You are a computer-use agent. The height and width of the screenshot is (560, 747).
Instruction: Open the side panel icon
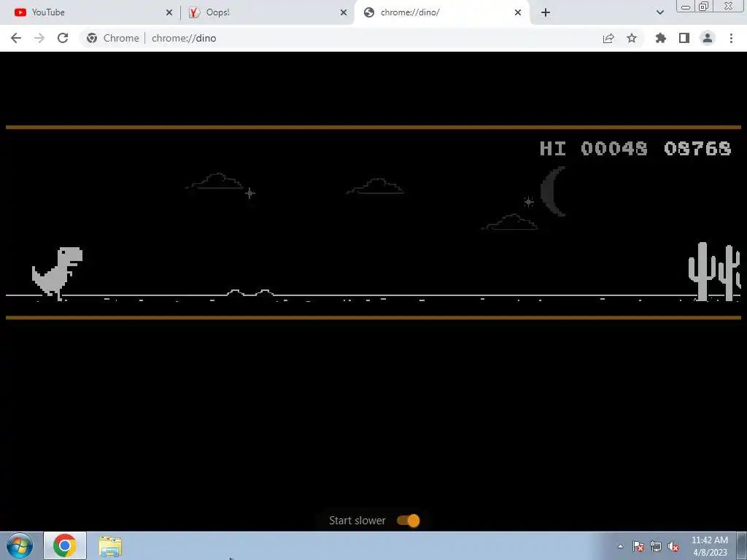(684, 38)
